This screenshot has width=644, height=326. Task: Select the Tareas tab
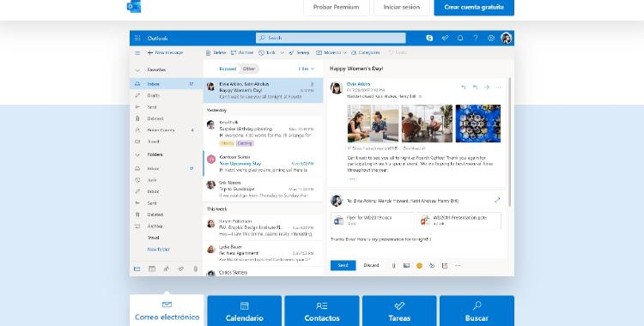point(399,311)
